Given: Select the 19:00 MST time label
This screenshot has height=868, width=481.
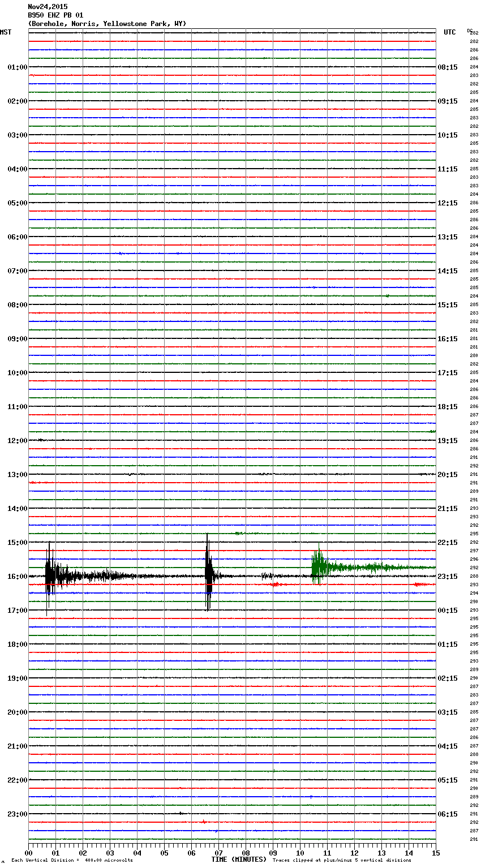Looking at the screenshot, I should click(18, 678).
